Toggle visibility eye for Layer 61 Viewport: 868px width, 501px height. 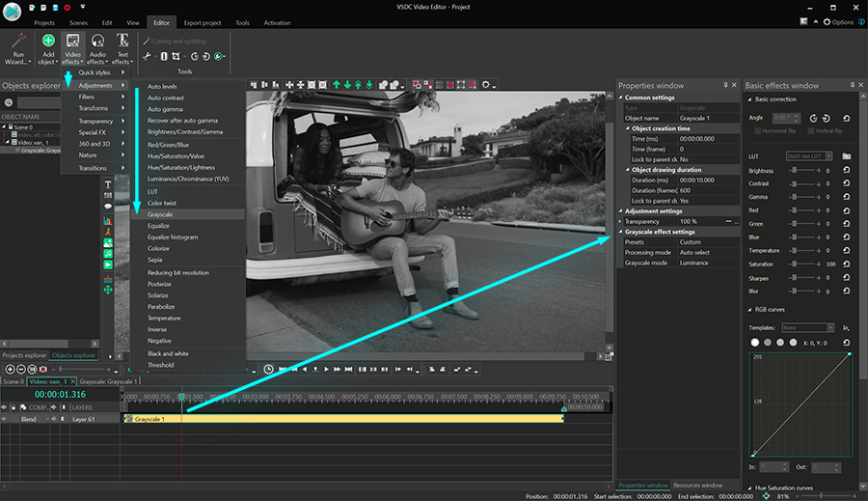click(4, 419)
